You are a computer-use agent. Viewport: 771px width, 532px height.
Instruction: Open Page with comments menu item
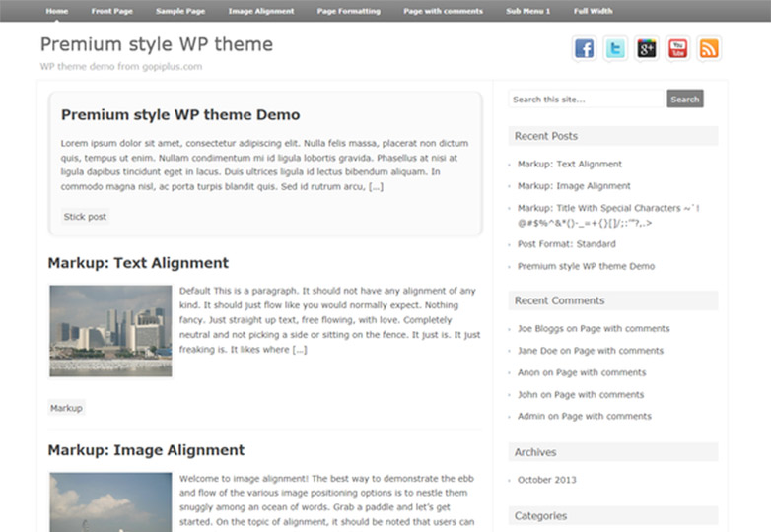pyautogui.click(x=443, y=11)
